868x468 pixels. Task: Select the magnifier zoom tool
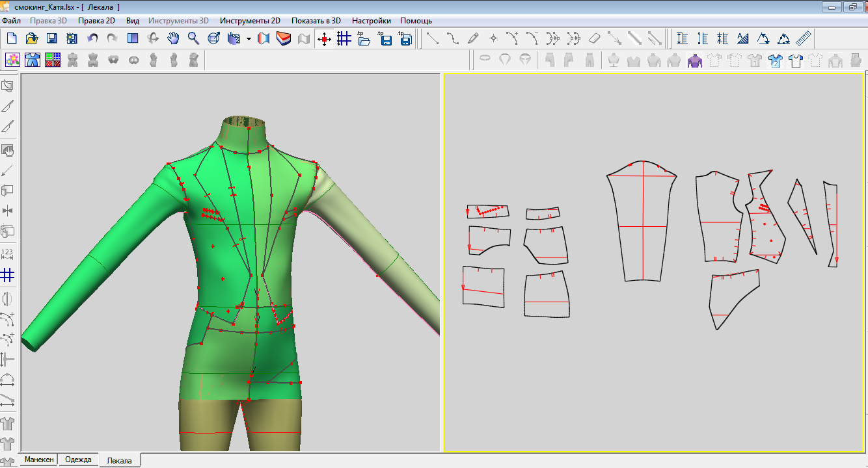[193, 39]
